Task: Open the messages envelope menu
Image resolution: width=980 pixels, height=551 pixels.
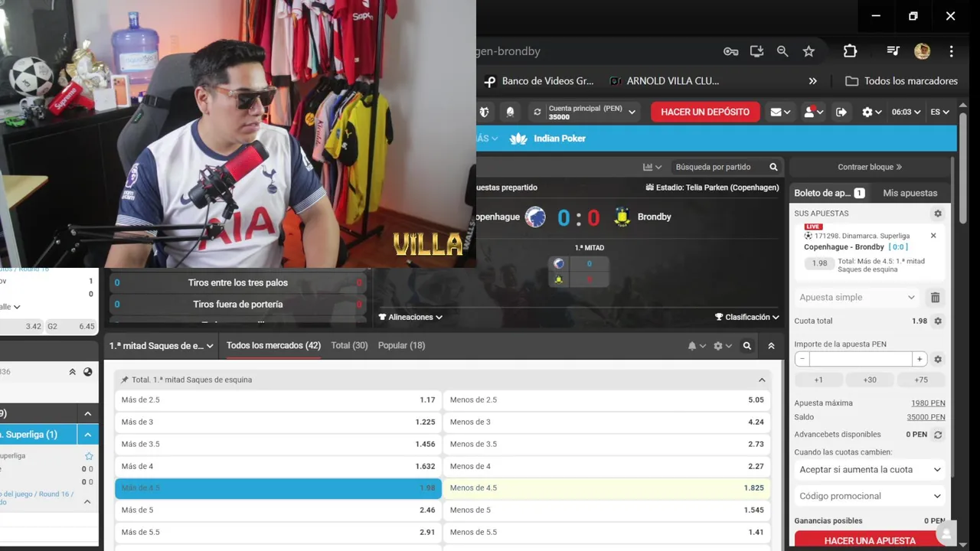Action: point(780,112)
